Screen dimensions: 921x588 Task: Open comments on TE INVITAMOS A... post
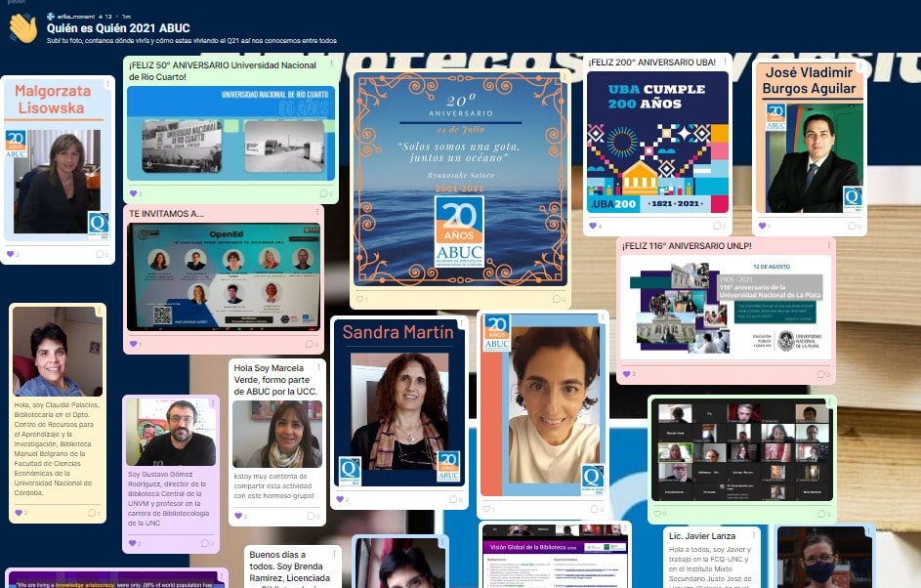(x=312, y=344)
